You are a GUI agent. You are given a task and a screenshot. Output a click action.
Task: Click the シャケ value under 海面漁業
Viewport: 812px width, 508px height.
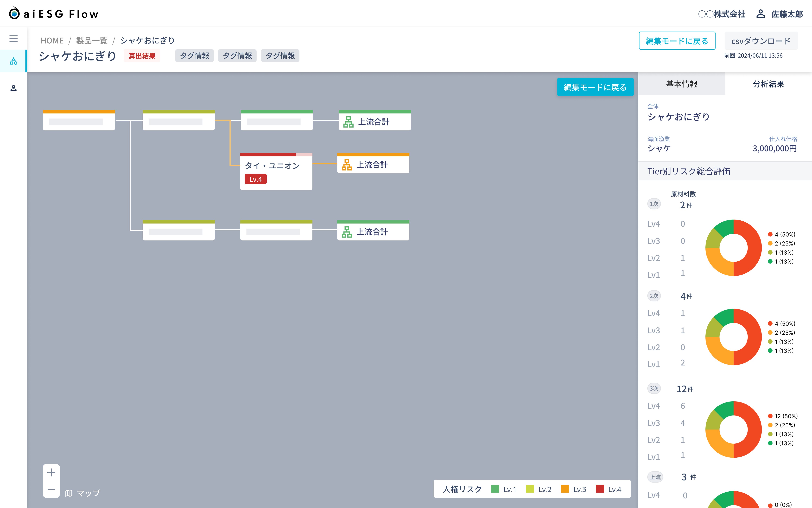(659, 149)
